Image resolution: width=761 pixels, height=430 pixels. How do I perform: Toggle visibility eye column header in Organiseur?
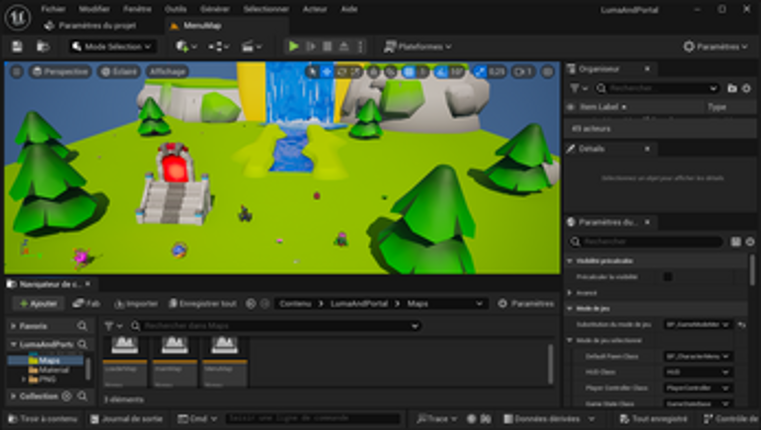pos(571,107)
